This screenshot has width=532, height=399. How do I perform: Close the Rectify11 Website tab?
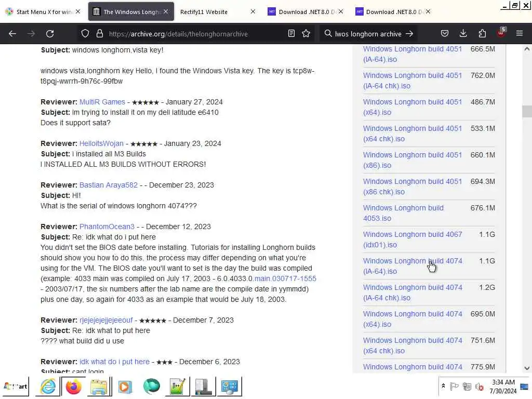tap(253, 11)
